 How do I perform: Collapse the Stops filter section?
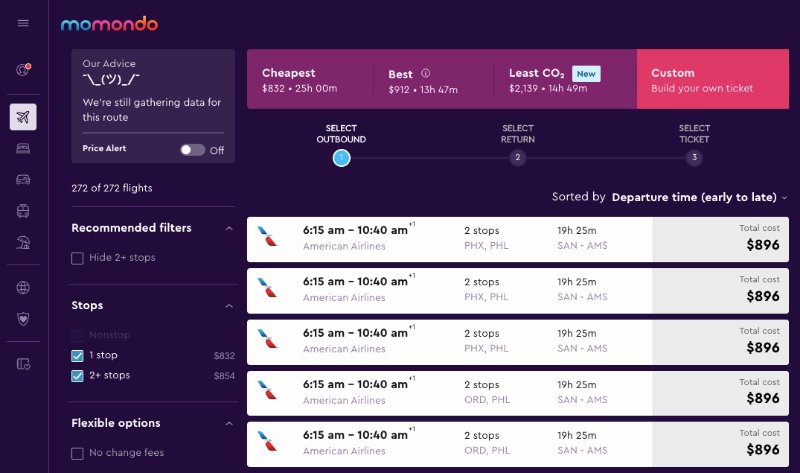[229, 305]
